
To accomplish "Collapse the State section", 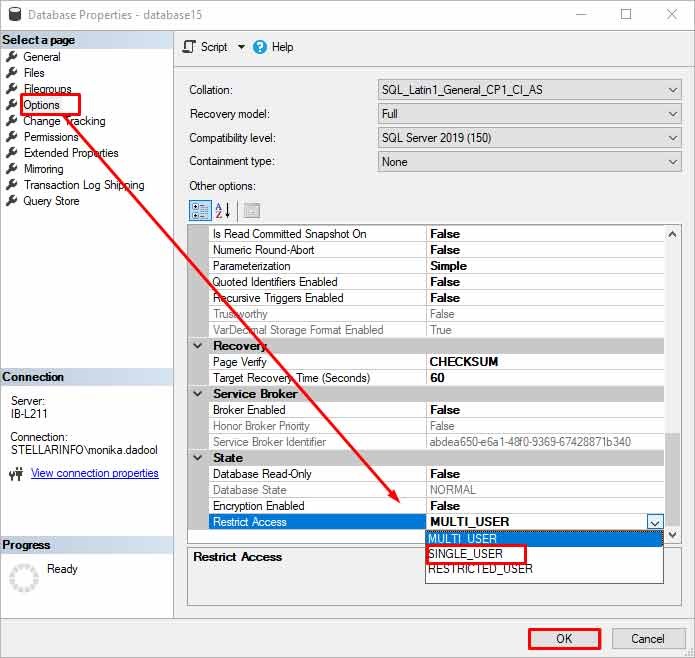I will [198, 458].
